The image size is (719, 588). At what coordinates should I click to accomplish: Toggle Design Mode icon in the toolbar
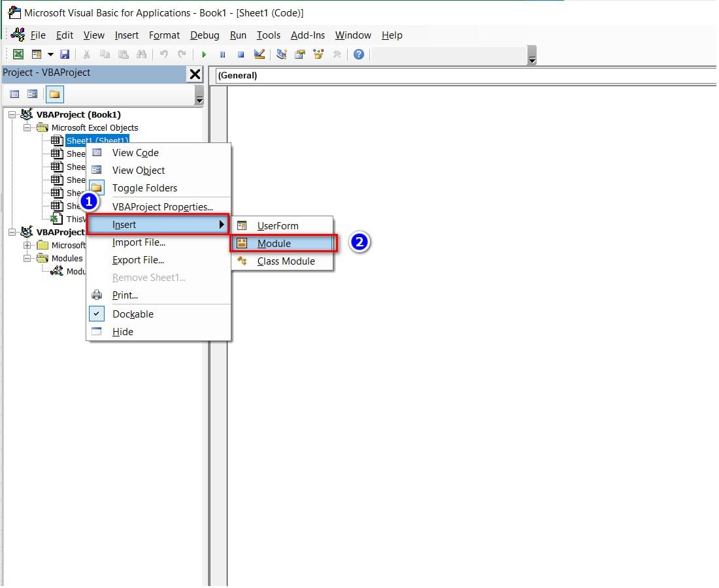click(259, 55)
